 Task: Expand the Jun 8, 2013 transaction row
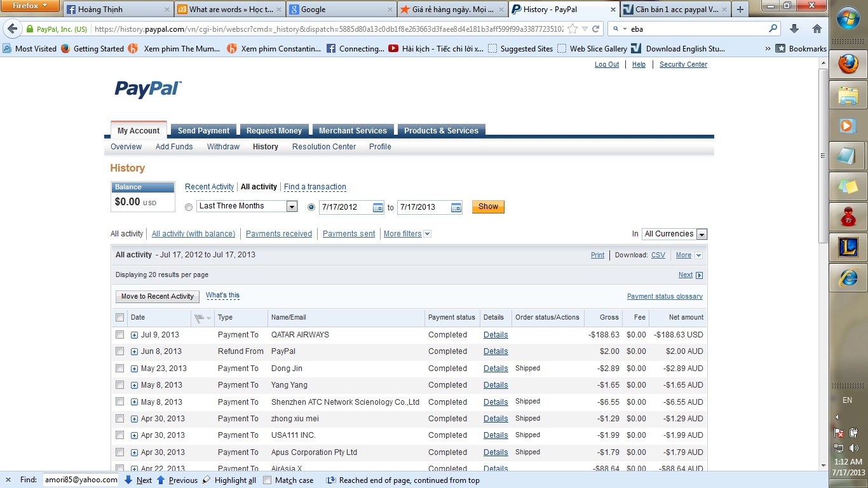[134, 351]
